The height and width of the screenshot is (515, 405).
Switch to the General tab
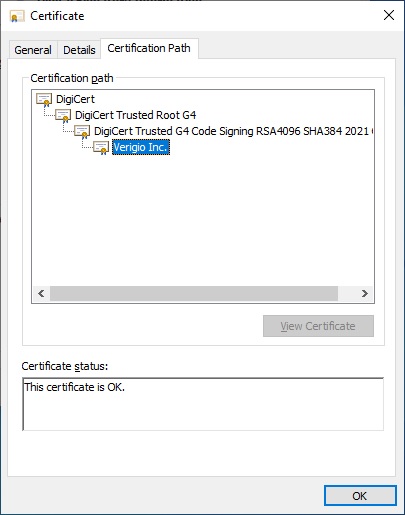[33, 50]
